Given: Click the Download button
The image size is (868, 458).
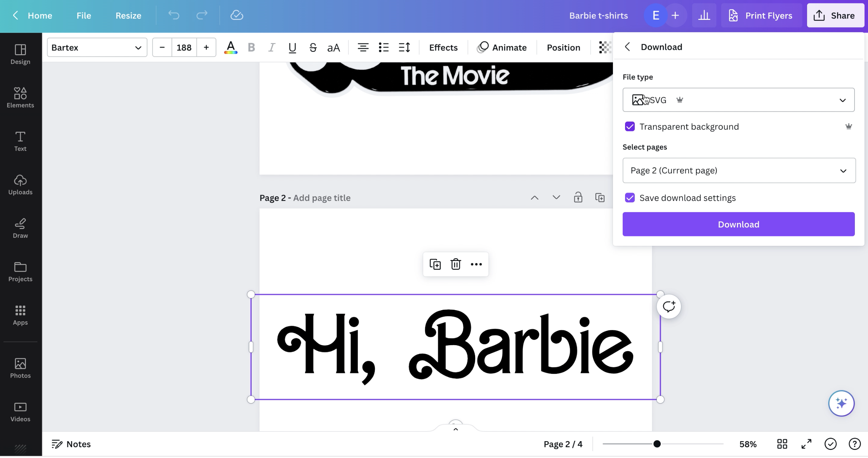Looking at the screenshot, I should pyautogui.click(x=738, y=224).
